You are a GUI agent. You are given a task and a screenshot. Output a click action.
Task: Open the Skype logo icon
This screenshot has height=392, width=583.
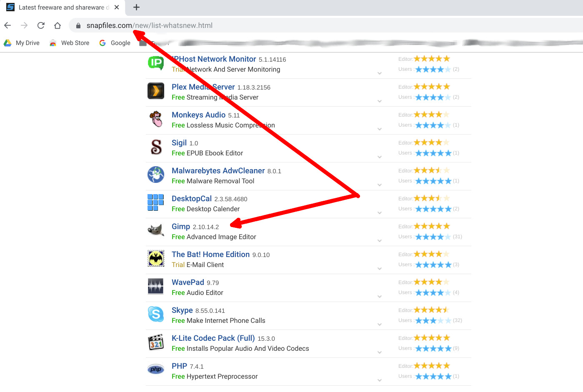point(156,314)
